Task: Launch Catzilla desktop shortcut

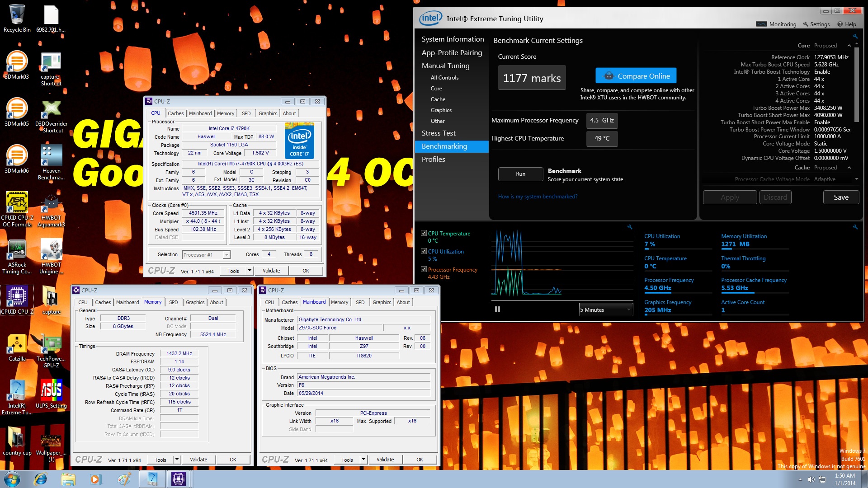Action: [17, 347]
